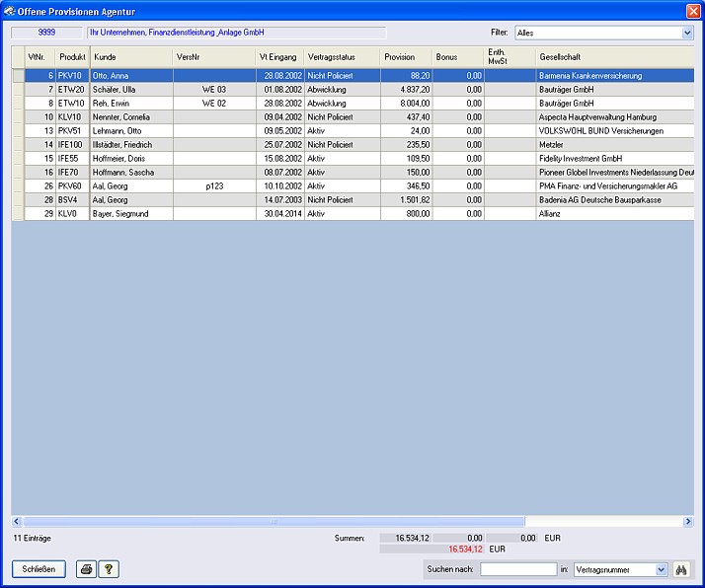Click the Gesellschaft column header
Viewport: 705px width, 588px height.
point(612,57)
